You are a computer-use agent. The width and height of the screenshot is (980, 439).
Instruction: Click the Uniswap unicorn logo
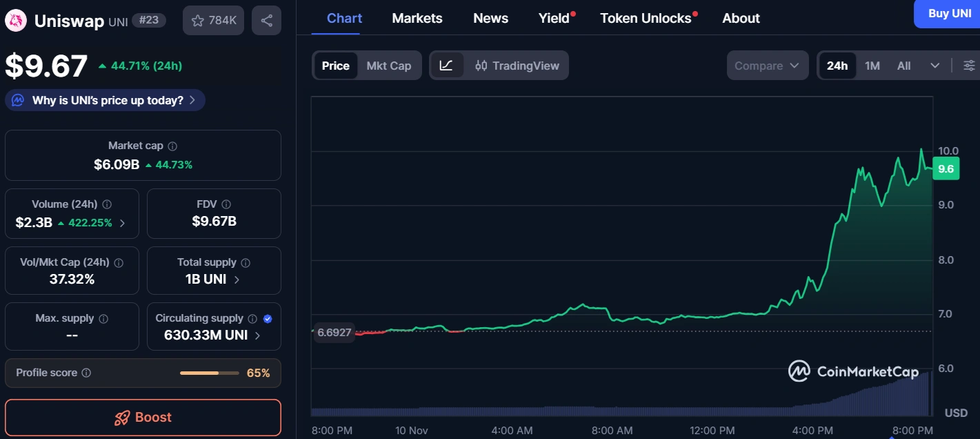tap(15, 21)
